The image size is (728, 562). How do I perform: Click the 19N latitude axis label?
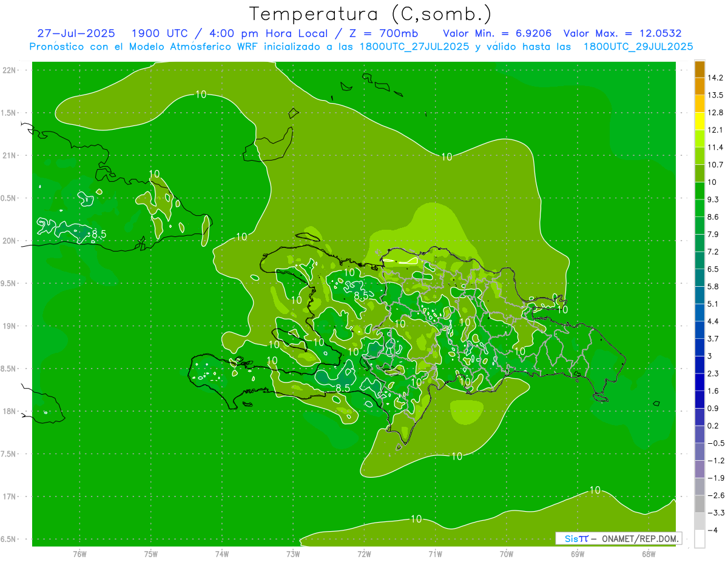8,326
